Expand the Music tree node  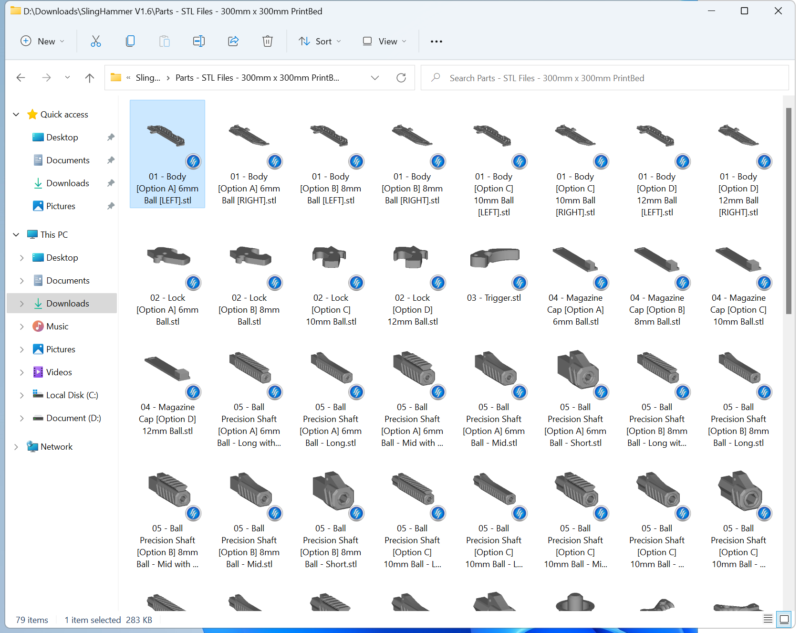[21, 326]
